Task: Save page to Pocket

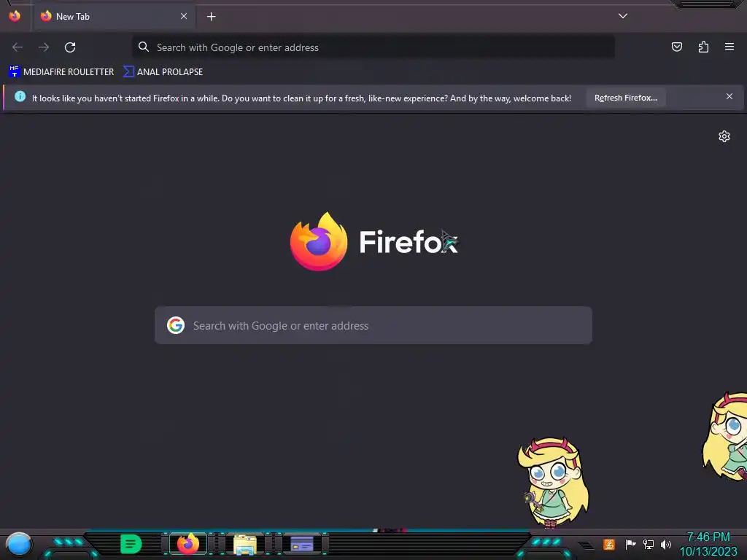Action: pyautogui.click(x=676, y=47)
